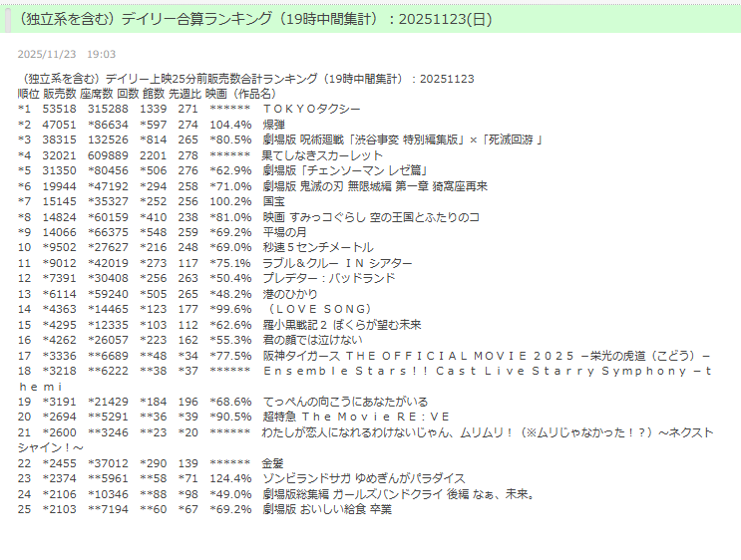Click the 2025/11/23 19:03 post timestamp
741x560 pixels.
(x=67, y=55)
